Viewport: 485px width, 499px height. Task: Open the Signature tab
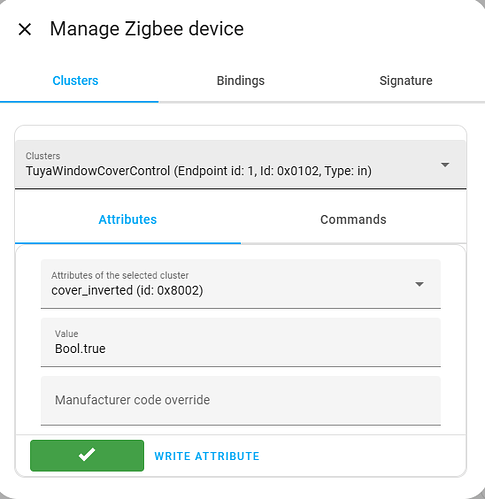pos(406,81)
